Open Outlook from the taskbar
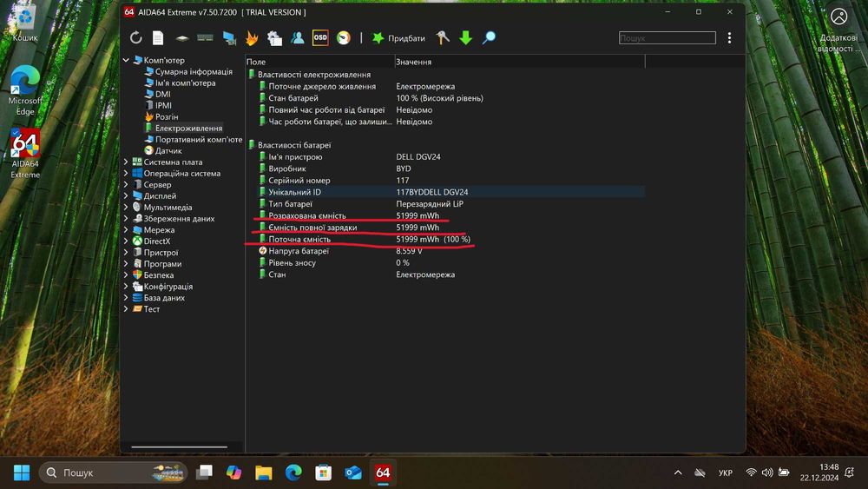The height and width of the screenshot is (489, 868). [353, 472]
